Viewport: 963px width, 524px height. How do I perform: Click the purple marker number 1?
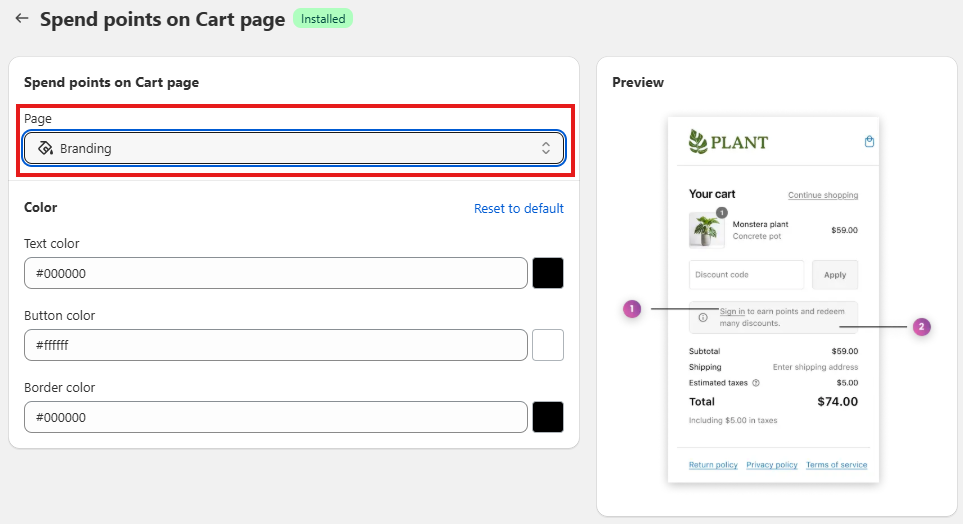point(631,309)
